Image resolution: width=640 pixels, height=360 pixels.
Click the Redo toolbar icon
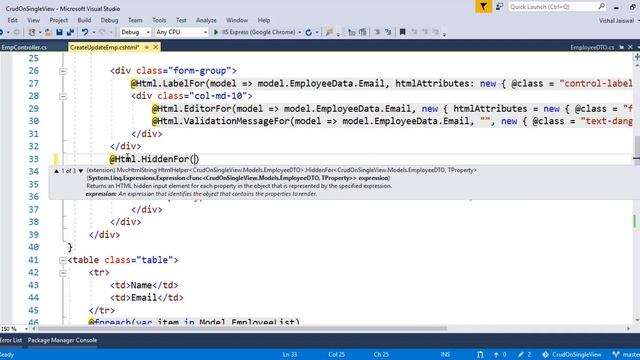coord(102,32)
